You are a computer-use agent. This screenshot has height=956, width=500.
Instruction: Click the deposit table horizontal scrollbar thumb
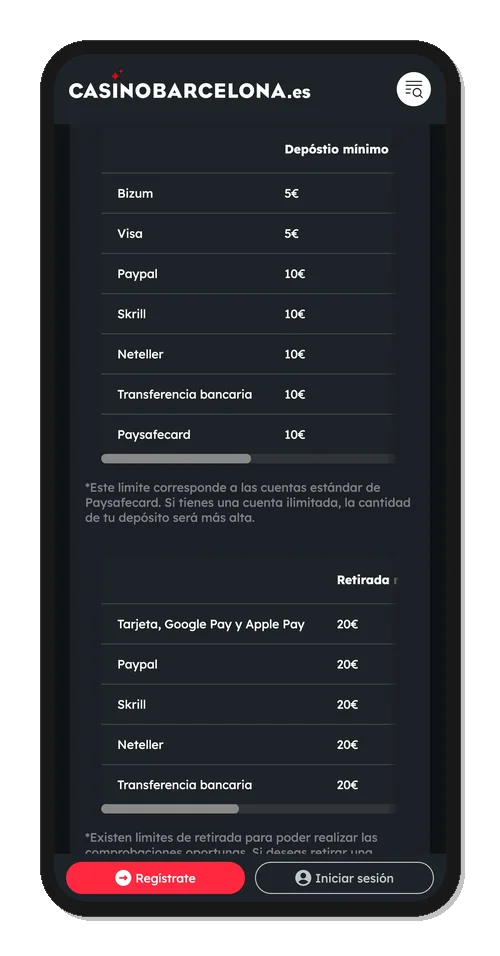click(176, 458)
